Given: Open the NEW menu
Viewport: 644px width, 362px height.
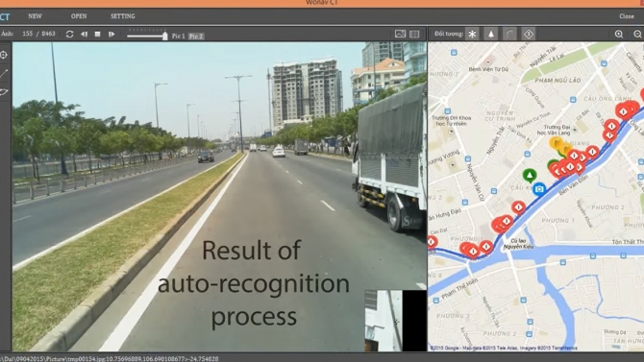Looking at the screenshot, I should tap(35, 16).
